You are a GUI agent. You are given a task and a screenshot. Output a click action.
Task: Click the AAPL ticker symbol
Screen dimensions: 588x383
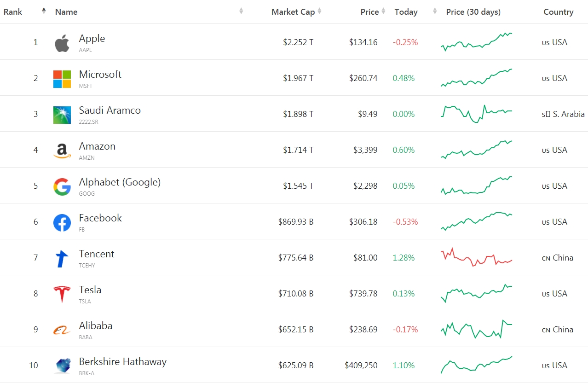point(86,50)
